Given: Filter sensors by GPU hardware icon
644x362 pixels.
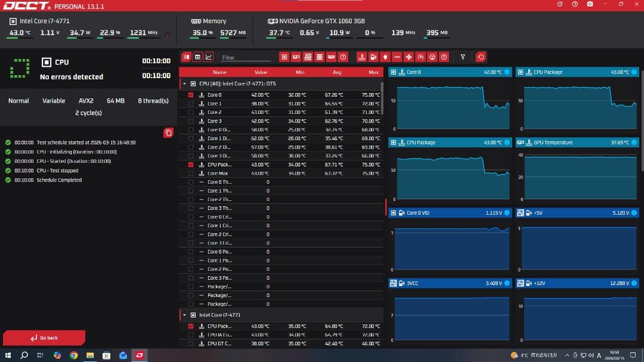Looking at the screenshot, I should click(x=296, y=57).
